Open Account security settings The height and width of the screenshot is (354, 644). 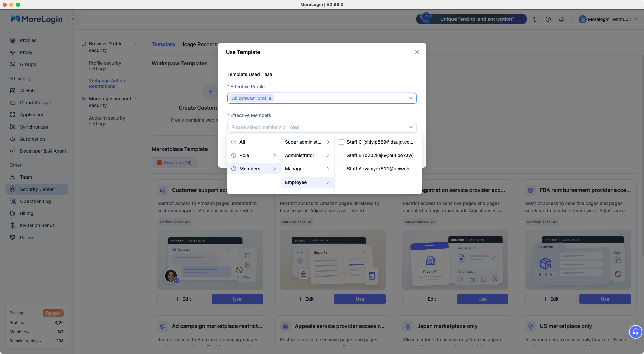[x=107, y=121]
